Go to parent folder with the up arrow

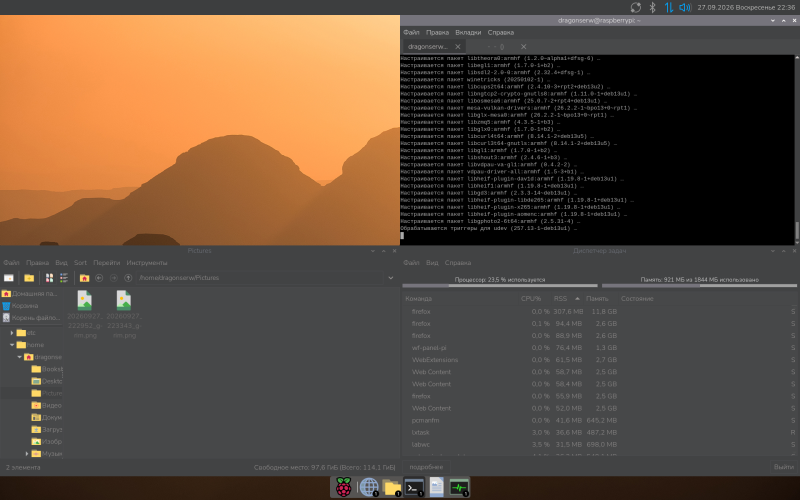128,278
